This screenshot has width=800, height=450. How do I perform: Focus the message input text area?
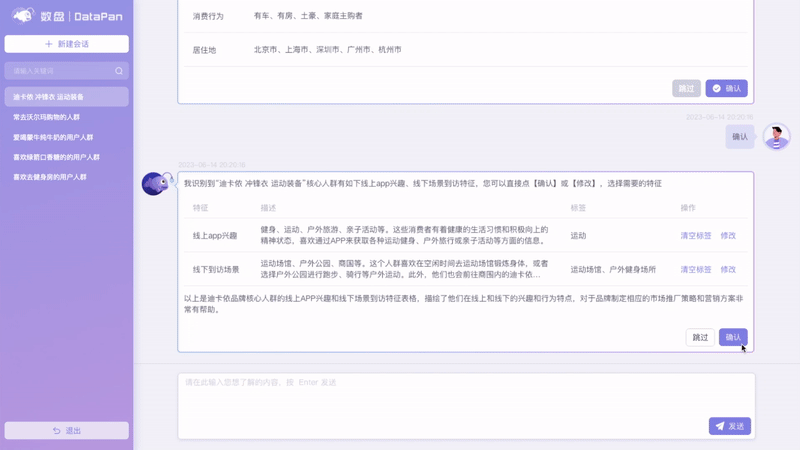(x=466, y=406)
